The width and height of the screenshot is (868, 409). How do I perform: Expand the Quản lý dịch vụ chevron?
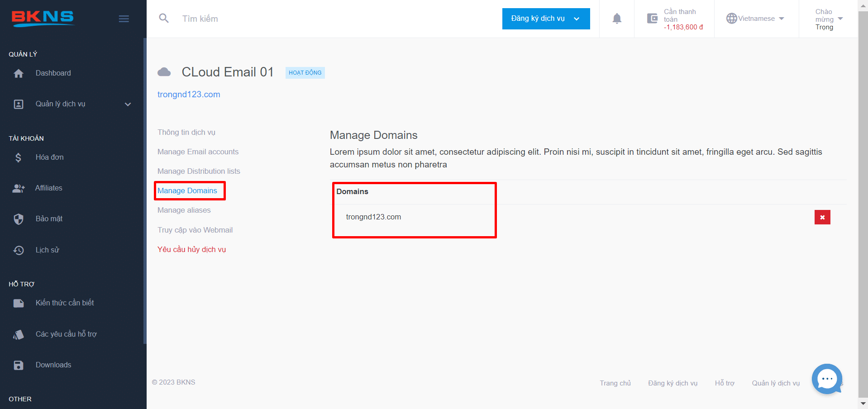[x=128, y=104]
